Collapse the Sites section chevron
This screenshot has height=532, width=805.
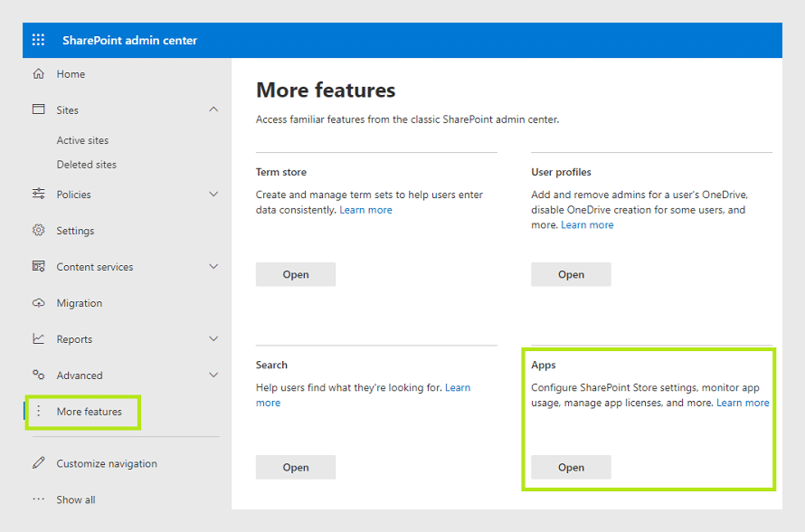213,109
